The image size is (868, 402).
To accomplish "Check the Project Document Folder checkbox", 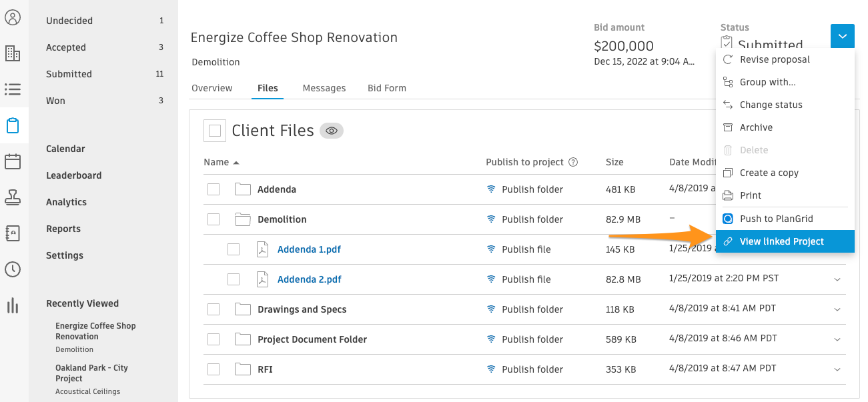I will 213,339.
